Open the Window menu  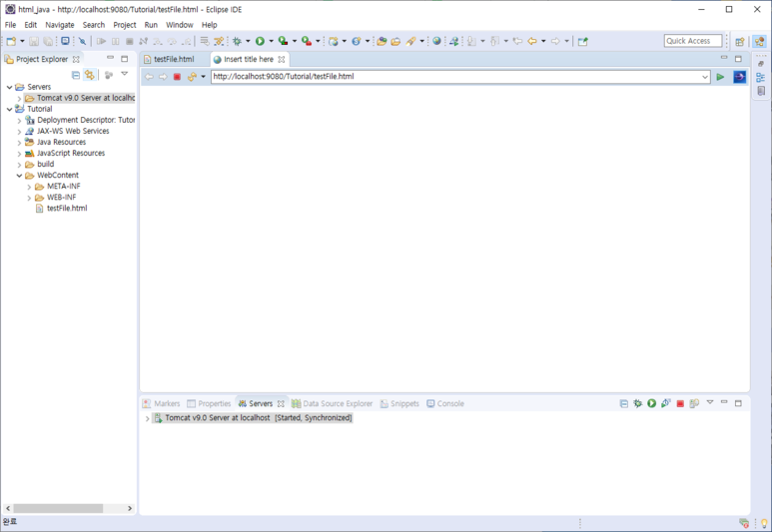pyautogui.click(x=179, y=25)
